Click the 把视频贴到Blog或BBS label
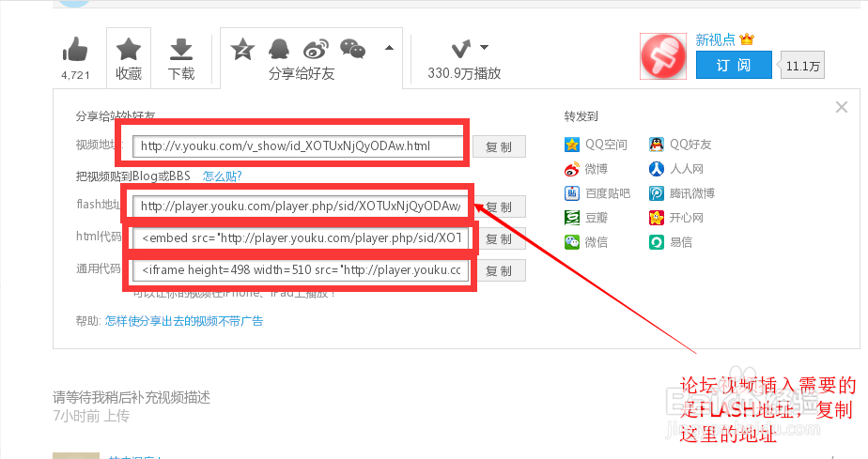868x459 pixels. [132, 176]
